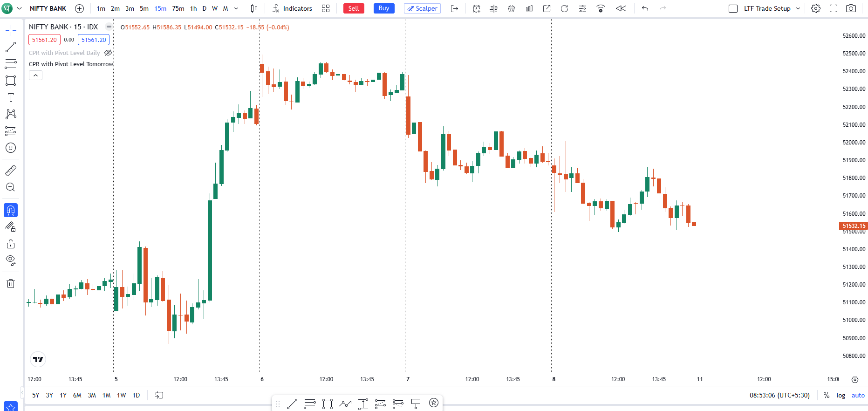Image resolution: width=868 pixels, height=411 pixels.
Task: Click the timezone clock 08:53:06 (UTC+5:30)
Action: [x=779, y=395]
